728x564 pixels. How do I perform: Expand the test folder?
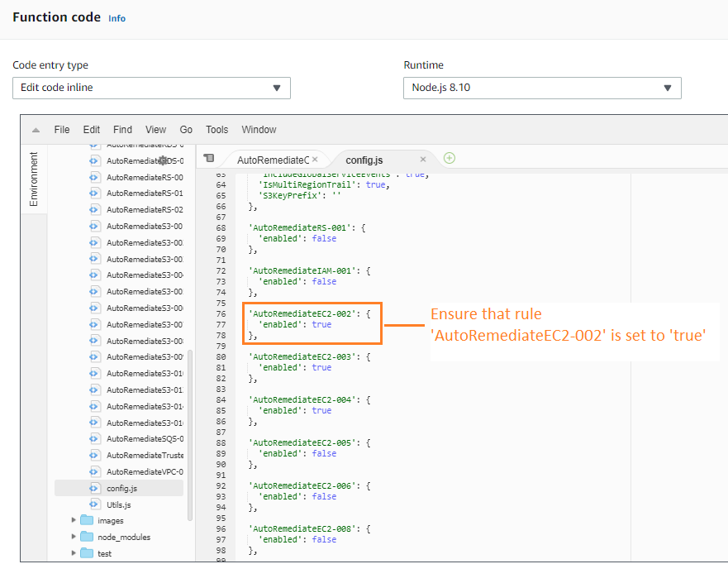[x=74, y=552]
